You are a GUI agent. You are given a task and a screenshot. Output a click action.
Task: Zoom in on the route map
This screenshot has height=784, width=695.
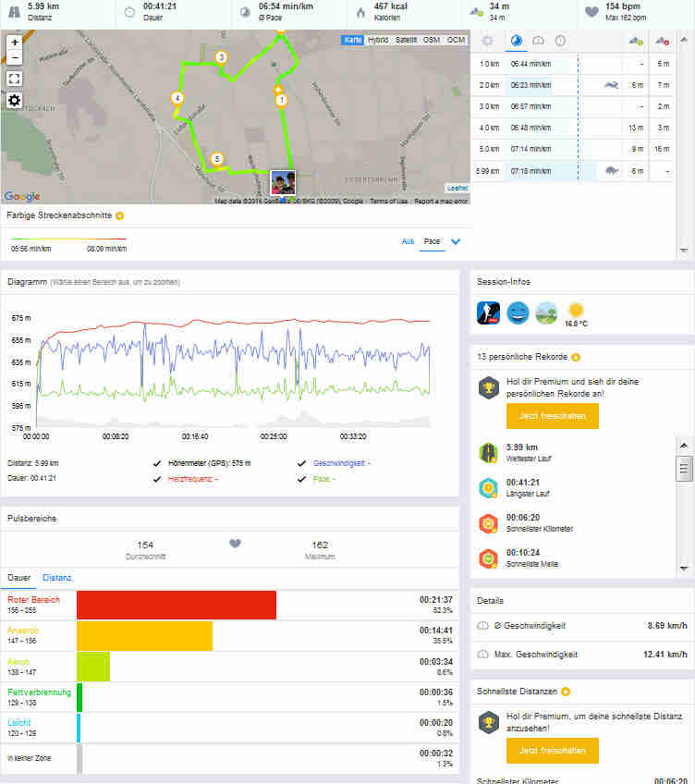tap(15, 43)
